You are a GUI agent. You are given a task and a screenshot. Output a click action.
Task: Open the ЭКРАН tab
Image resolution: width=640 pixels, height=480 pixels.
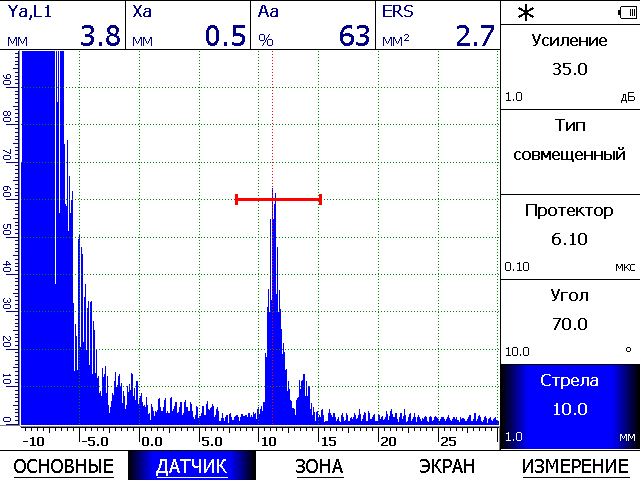pos(446,466)
